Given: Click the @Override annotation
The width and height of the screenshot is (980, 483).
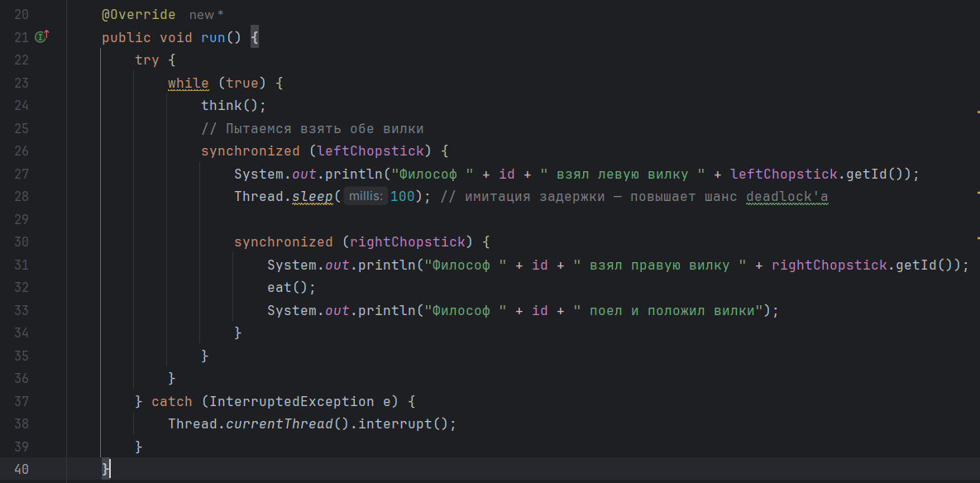Looking at the screenshot, I should click(139, 14).
